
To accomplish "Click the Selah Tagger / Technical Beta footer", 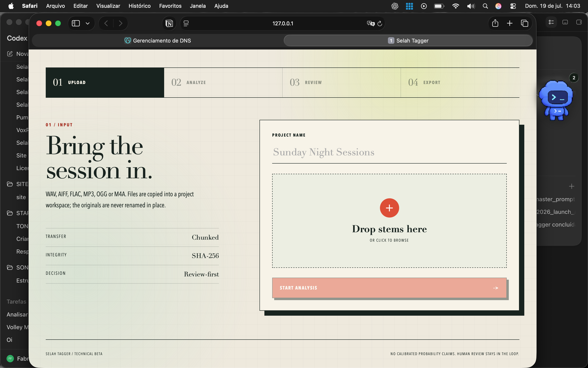I will [x=74, y=354].
